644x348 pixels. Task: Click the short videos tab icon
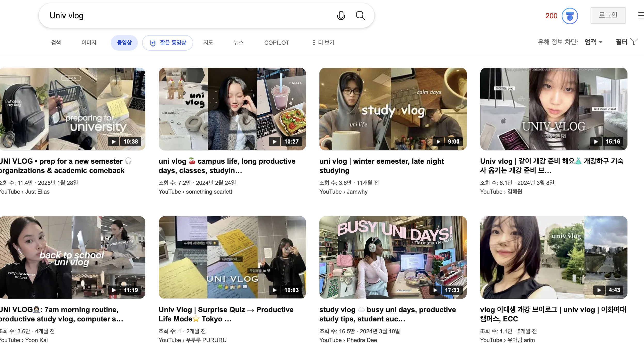153,43
